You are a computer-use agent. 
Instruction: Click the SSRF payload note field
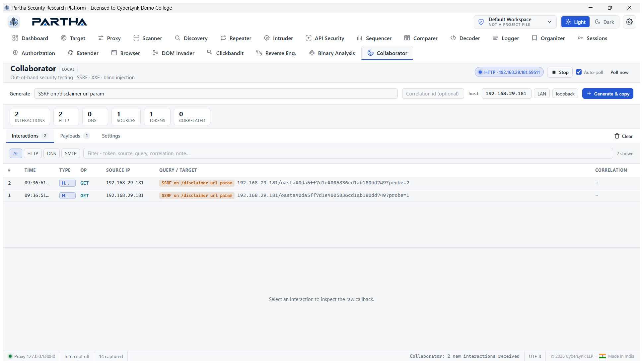(216, 94)
